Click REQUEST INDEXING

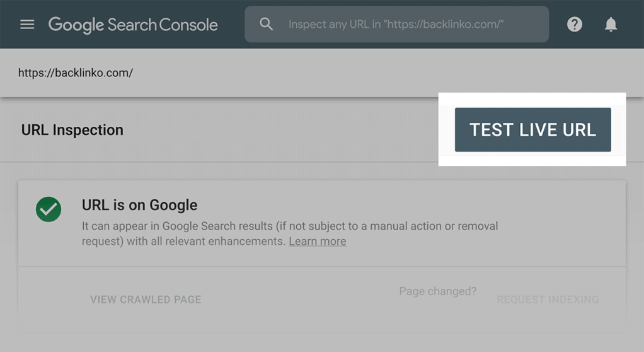548,300
